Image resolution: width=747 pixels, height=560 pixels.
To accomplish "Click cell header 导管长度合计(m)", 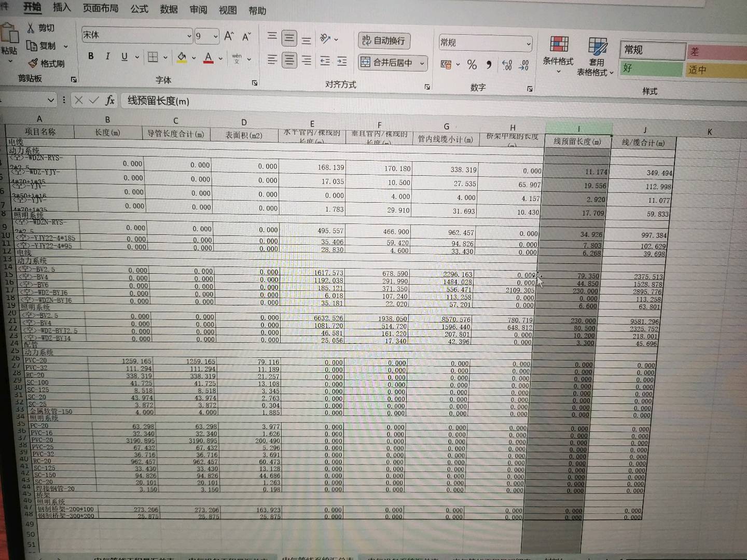I will pyautogui.click(x=176, y=134).
